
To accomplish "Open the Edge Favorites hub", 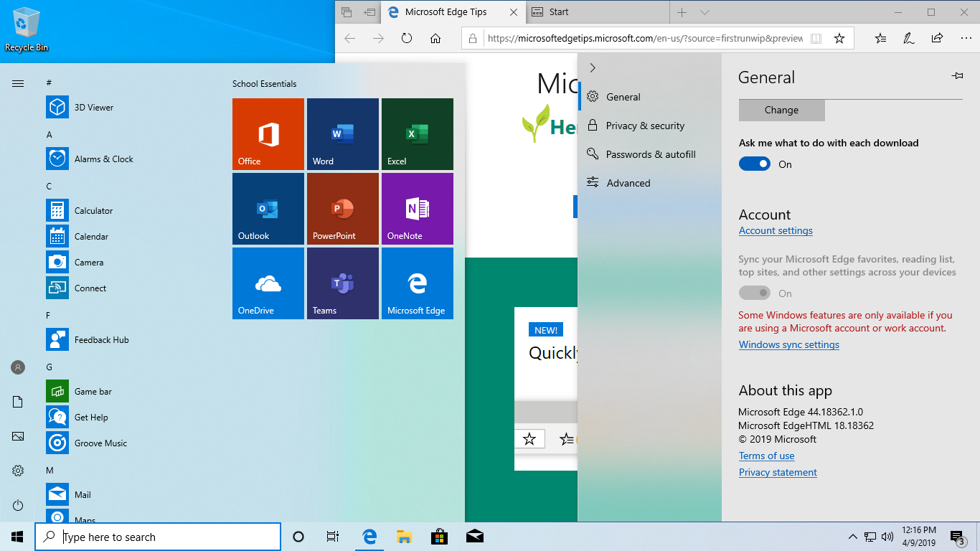I will pyautogui.click(x=880, y=38).
